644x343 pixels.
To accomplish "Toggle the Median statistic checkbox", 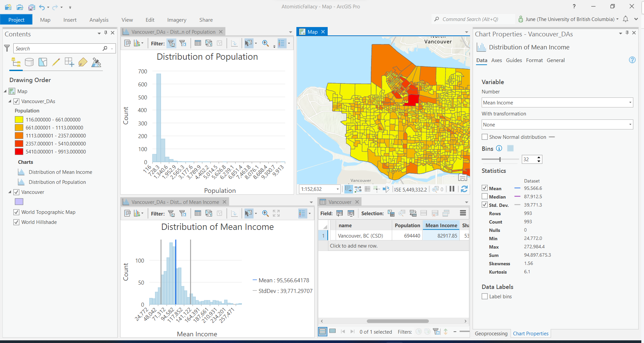I will pos(485,197).
